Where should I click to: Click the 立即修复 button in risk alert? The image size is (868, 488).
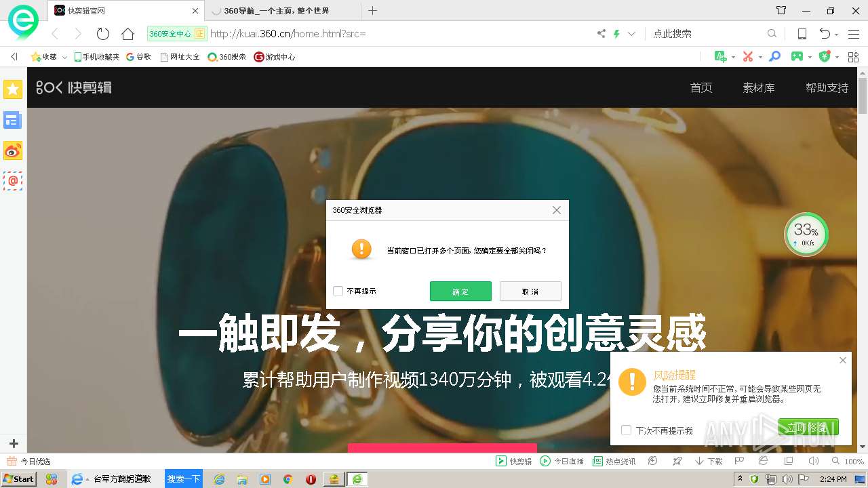808,427
